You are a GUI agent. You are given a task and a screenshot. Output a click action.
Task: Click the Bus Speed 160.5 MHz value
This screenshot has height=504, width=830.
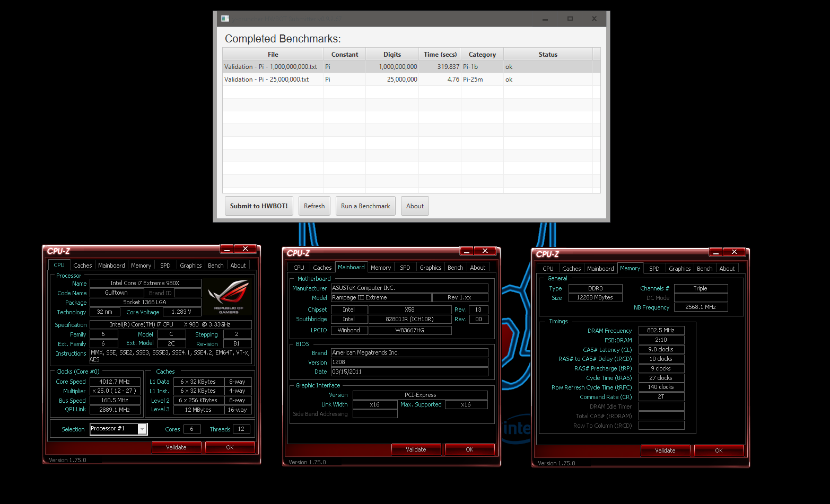point(115,401)
